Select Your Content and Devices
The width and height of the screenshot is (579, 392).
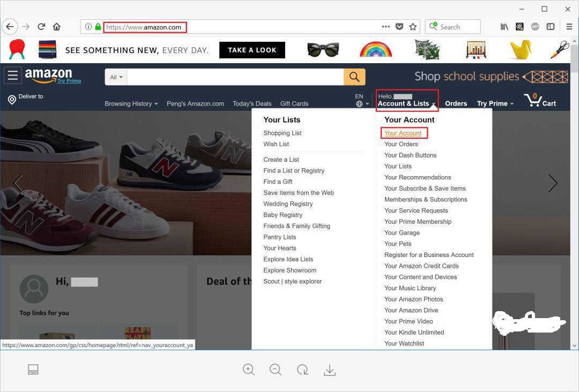(x=421, y=277)
